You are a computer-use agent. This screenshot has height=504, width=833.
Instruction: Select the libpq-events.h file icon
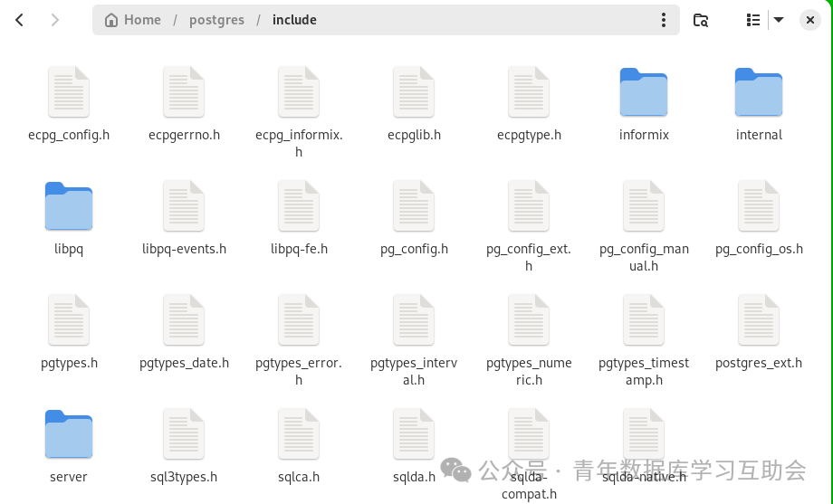coord(184,206)
